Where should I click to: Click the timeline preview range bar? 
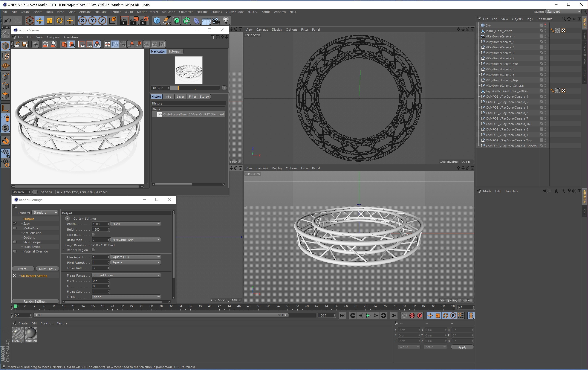click(x=161, y=315)
